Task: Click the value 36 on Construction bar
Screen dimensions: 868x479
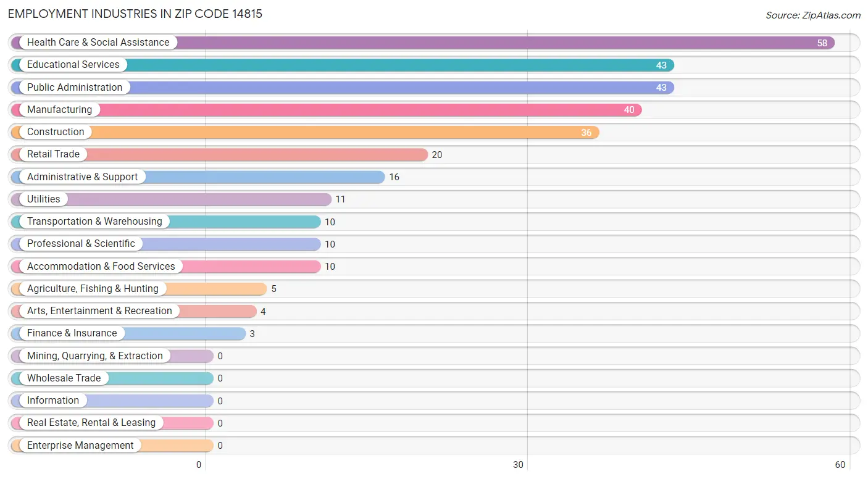Action: pyautogui.click(x=586, y=133)
